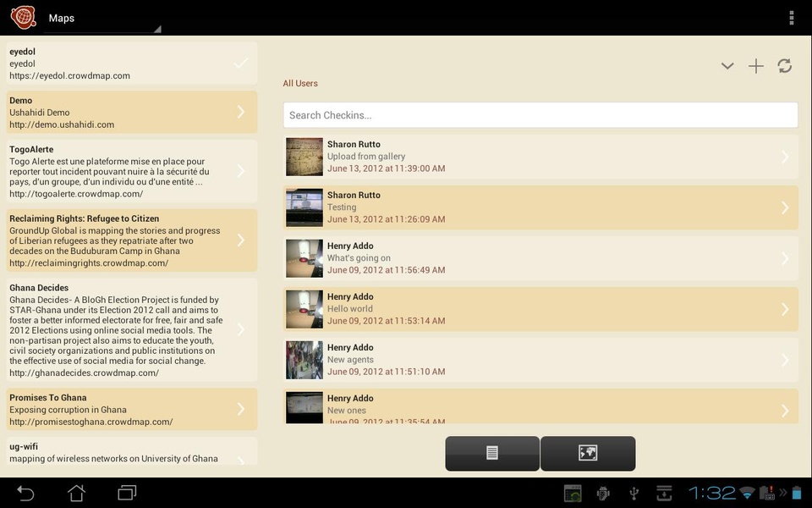Select Hello world message text

(x=350, y=309)
